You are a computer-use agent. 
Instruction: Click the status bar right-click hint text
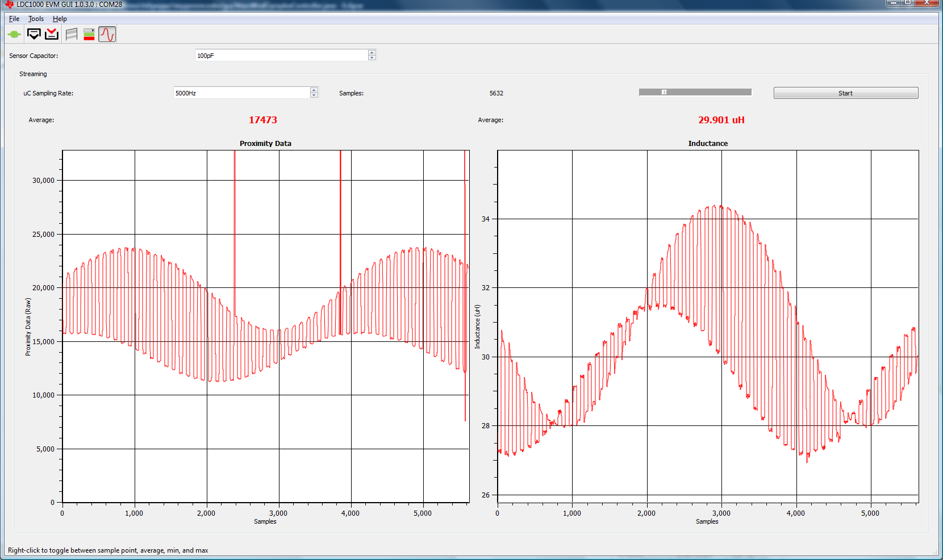(108, 550)
